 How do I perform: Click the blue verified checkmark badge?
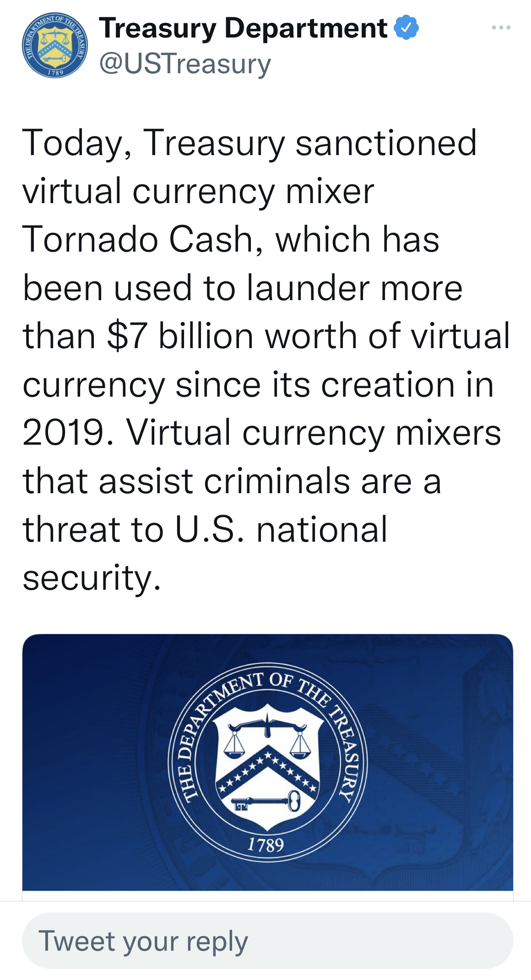click(406, 27)
